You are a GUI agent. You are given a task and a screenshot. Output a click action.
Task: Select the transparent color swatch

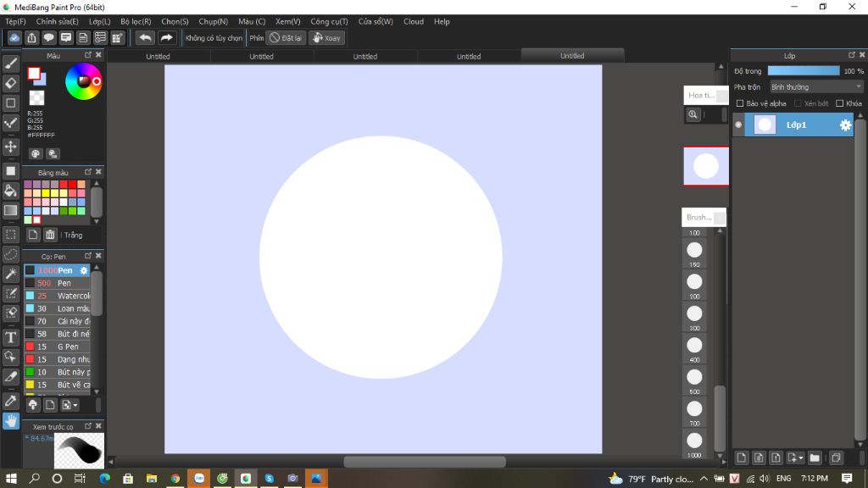pos(36,98)
